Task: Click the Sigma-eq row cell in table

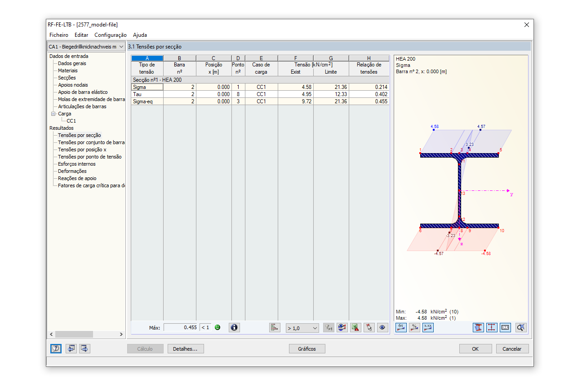Action: (x=147, y=101)
